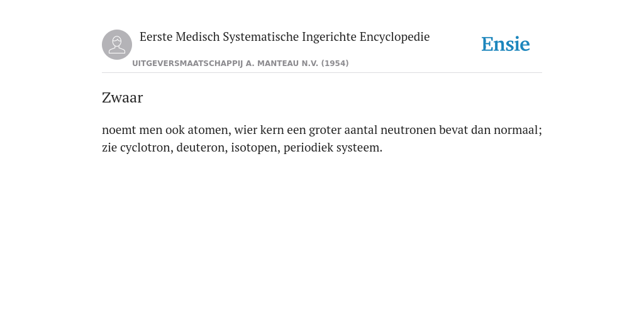Click the word Systematische in the title
The width and height of the screenshot is (644, 322).
(x=261, y=37)
